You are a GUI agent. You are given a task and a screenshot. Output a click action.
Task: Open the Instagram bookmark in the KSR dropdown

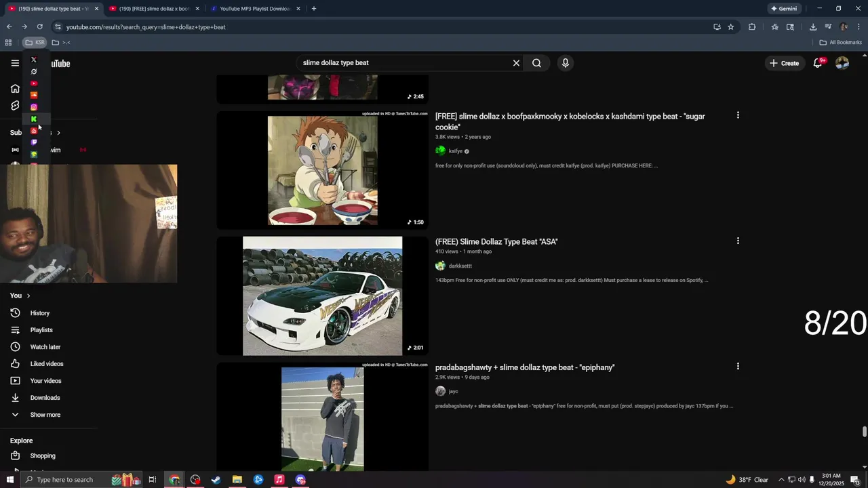click(34, 107)
